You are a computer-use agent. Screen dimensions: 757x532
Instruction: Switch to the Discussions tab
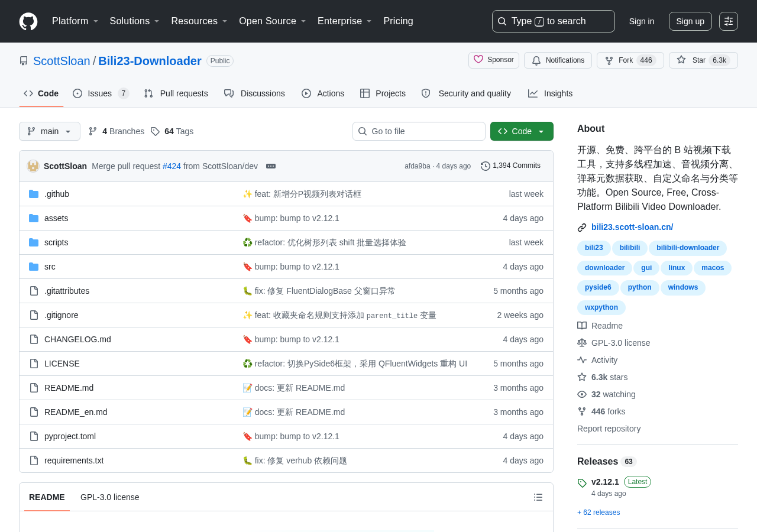pyautogui.click(x=254, y=93)
